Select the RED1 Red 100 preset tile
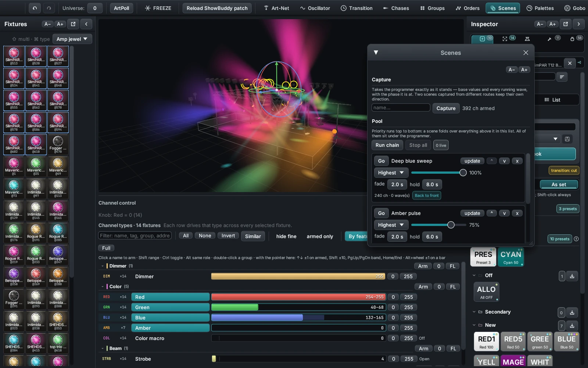This screenshot has width=588, height=368. (x=486, y=342)
